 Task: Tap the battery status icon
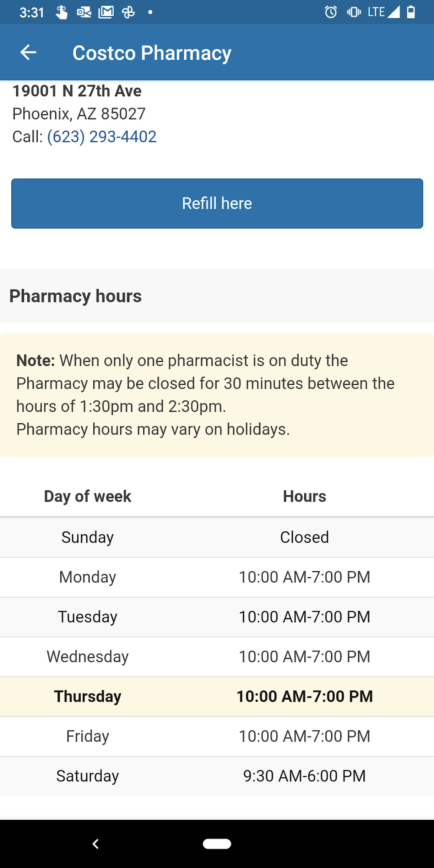pyautogui.click(x=411, y=12)
